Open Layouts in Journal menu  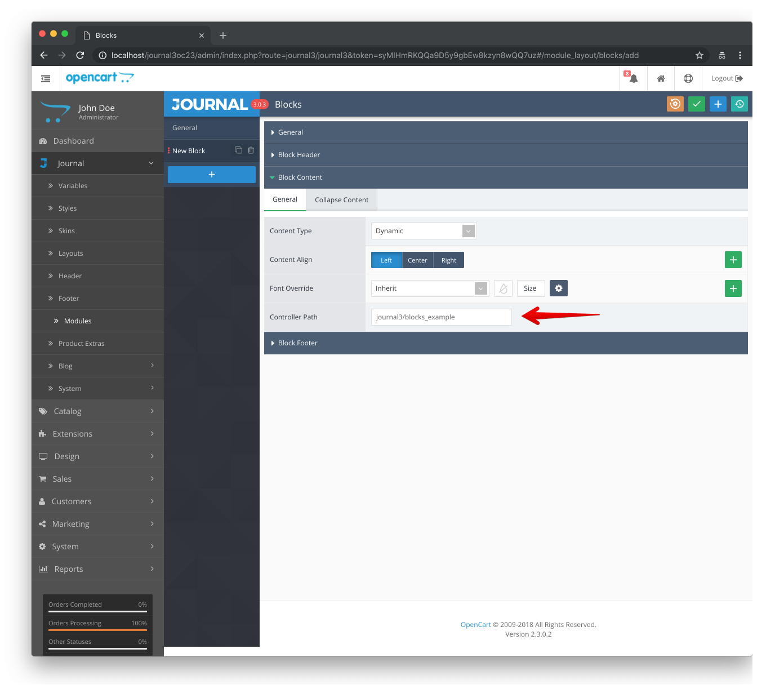[97, 254]
